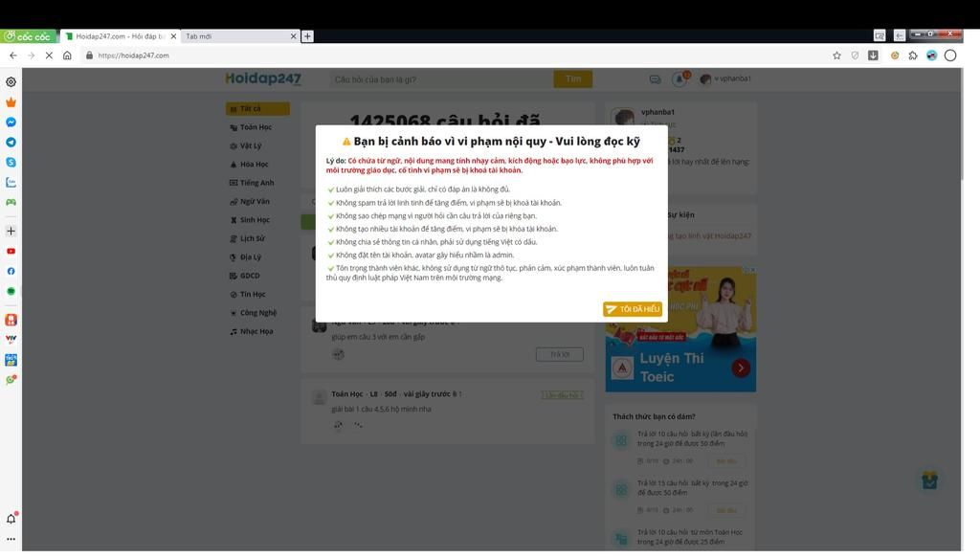The height and width of the screenshot is (558, 980).
Task: Focus the Câu hỏi của bạn là gì search box
Action: point(441,79)
